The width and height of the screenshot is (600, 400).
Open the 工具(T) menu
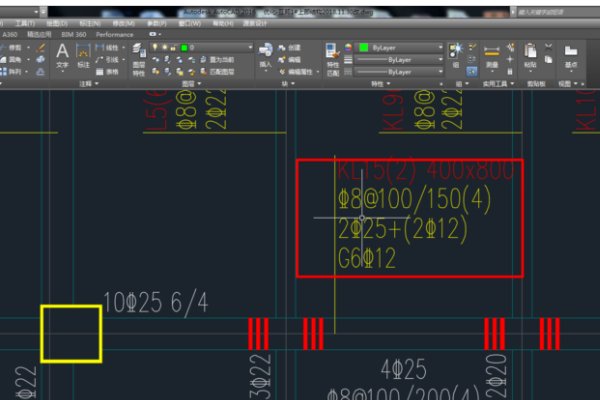pos(25,23)
